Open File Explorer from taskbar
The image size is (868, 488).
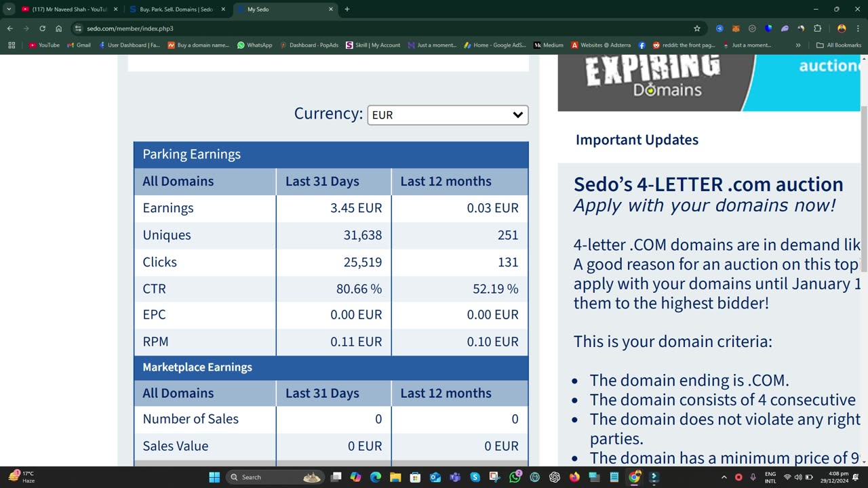click(395, 477)
